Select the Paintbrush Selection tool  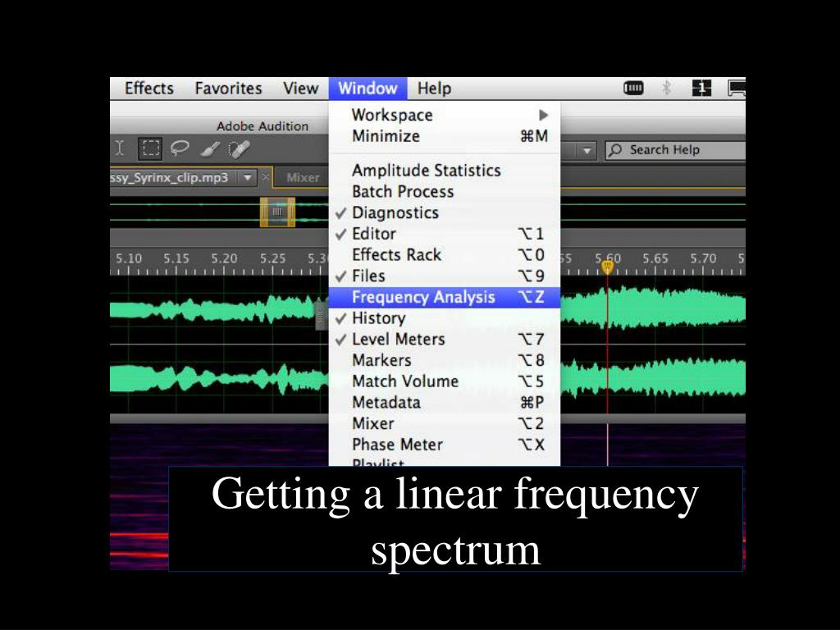coord(210,149)
